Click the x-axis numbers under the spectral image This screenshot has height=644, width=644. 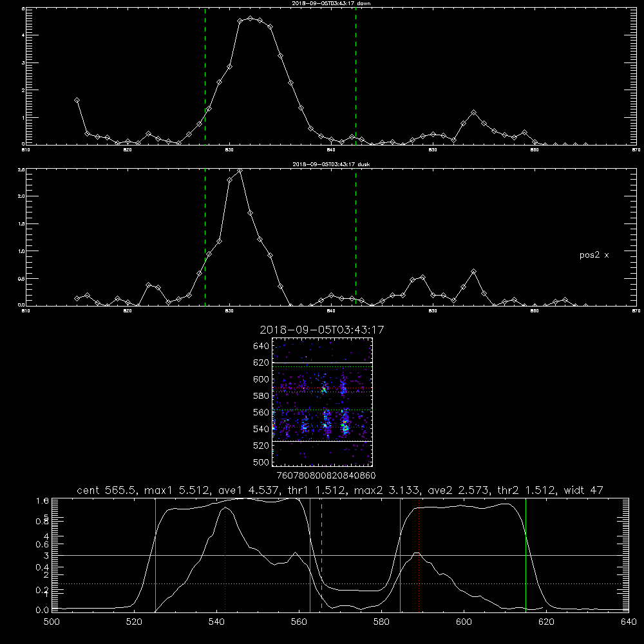click(x=326, y=475)
